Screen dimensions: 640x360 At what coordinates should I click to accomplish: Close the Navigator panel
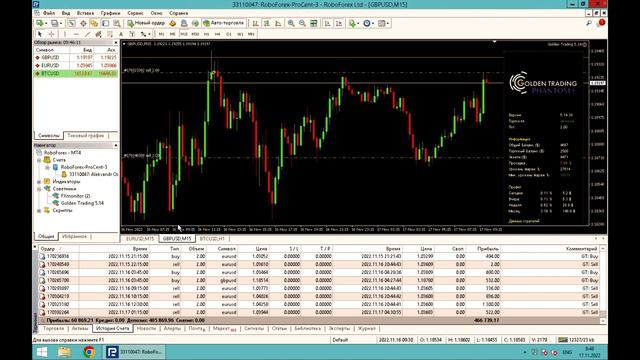pos(116,145)
